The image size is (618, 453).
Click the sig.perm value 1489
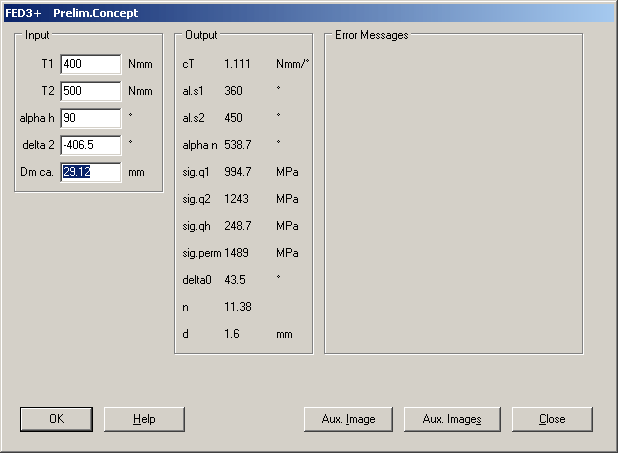[x=236, y=253]
